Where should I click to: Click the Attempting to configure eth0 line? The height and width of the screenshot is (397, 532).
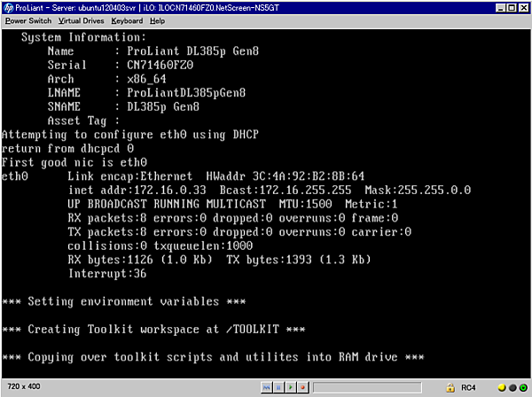point(130,135)
